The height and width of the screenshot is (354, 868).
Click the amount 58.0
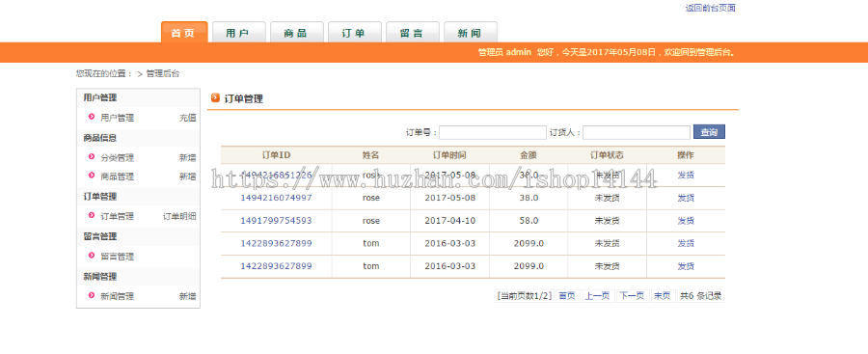pos(529,221)
